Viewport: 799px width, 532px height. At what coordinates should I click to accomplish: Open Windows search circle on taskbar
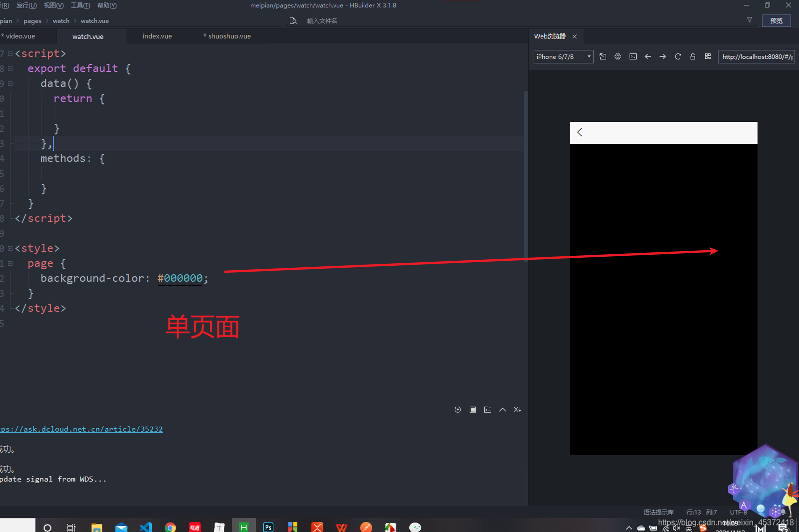pos(47,528)
